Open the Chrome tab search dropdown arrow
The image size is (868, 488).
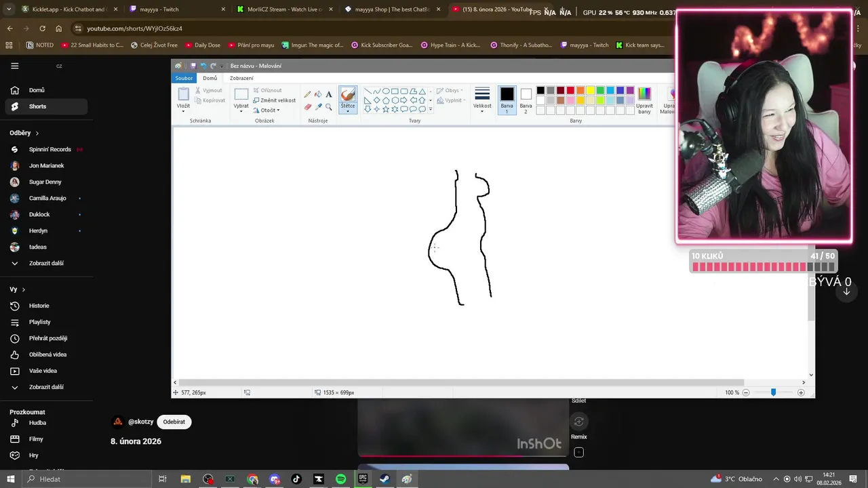(x=9, y=9)
